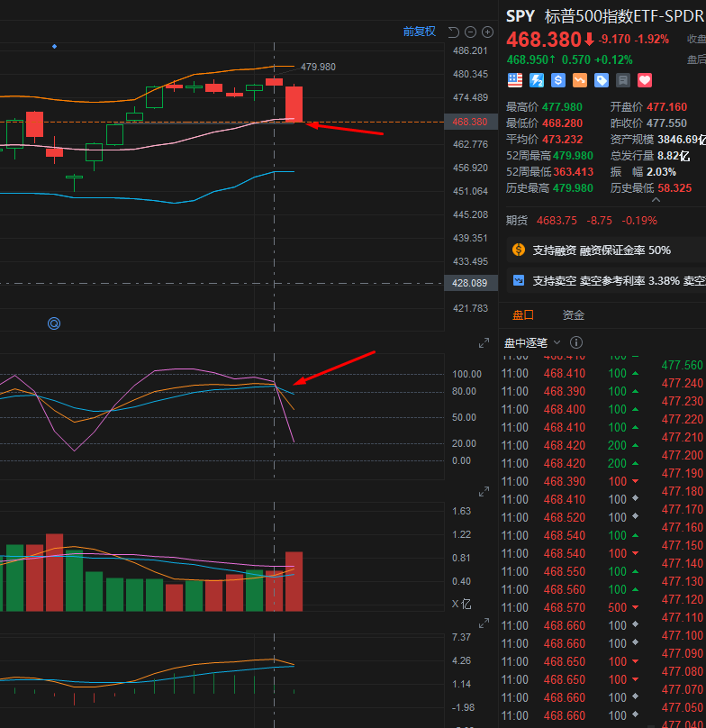Click 支持融资 融资保证金率 50% banner
Screen dimensions: 706x728
coord(606,250)
